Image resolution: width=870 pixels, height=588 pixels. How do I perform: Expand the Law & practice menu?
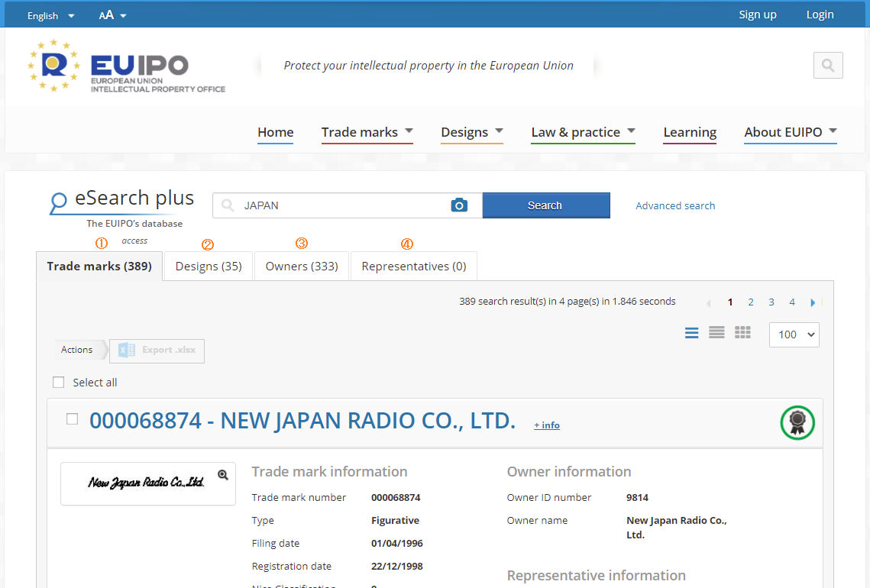[583, 132]
